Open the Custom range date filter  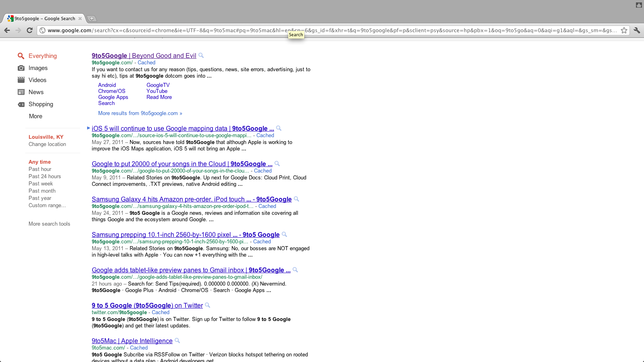point(47,206)
